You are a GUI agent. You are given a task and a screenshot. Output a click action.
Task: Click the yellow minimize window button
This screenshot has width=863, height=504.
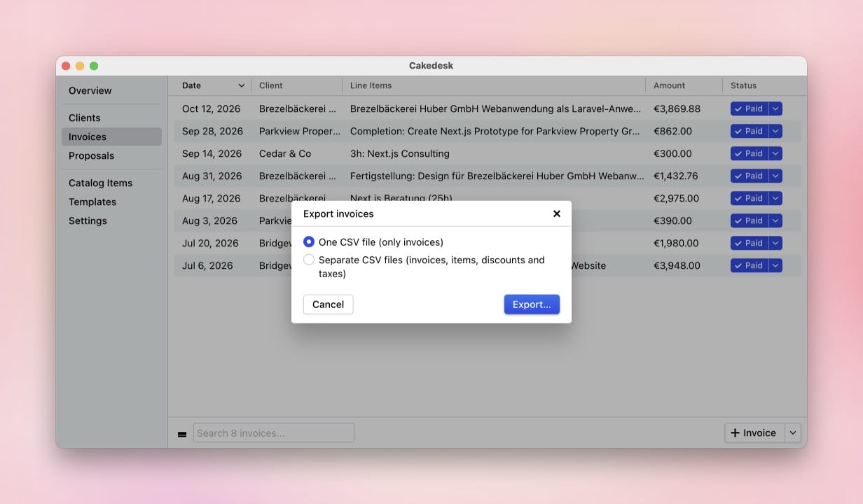(x=80, y=66)
